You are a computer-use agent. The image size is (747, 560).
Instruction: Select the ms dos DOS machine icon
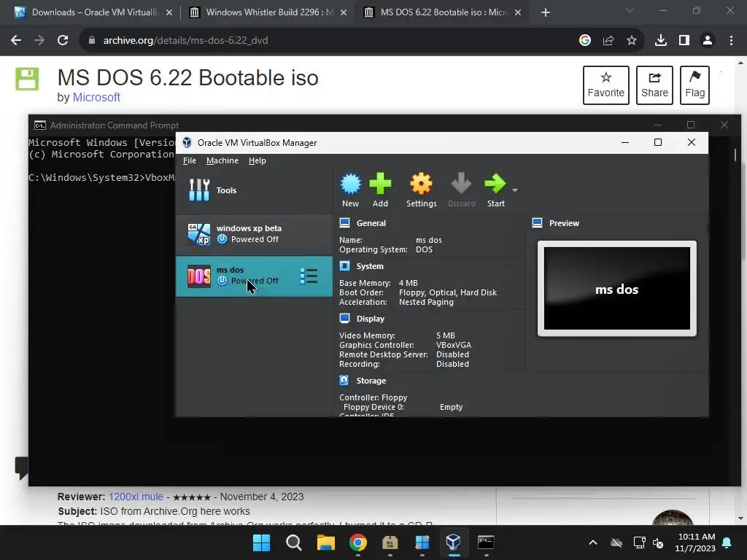(x=198, y=276)
